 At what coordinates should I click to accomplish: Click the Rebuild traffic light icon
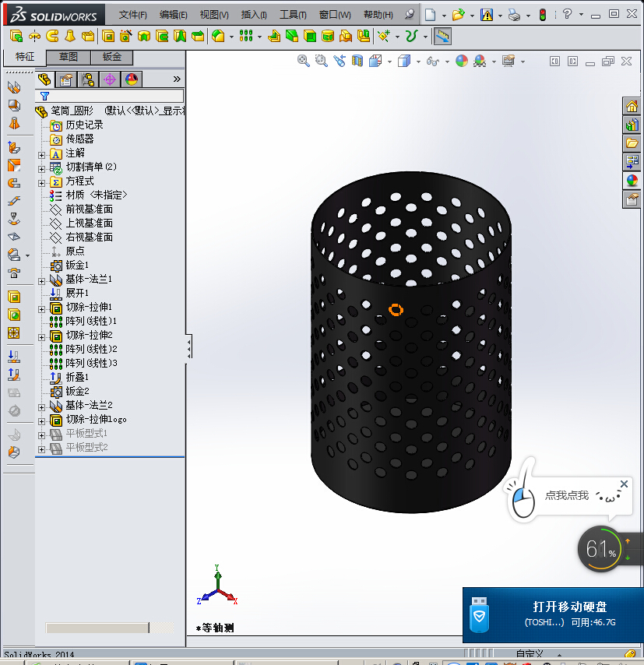(x=543, y=16)
